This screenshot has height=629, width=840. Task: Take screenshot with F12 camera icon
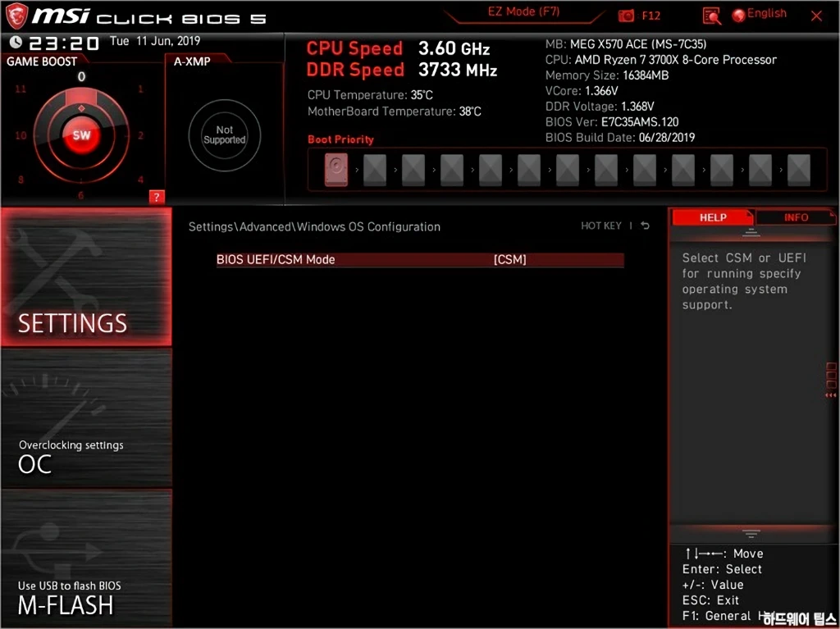pos(626,16)
